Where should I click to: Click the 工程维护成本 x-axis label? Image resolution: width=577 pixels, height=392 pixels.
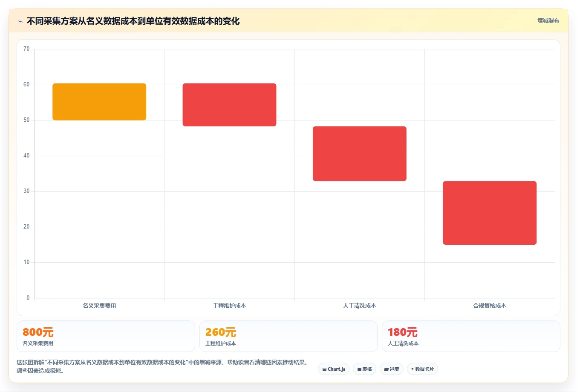229,306
